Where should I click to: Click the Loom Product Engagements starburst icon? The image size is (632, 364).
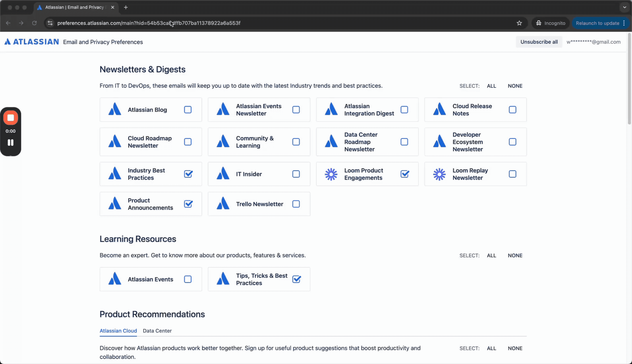pos(331,174)
